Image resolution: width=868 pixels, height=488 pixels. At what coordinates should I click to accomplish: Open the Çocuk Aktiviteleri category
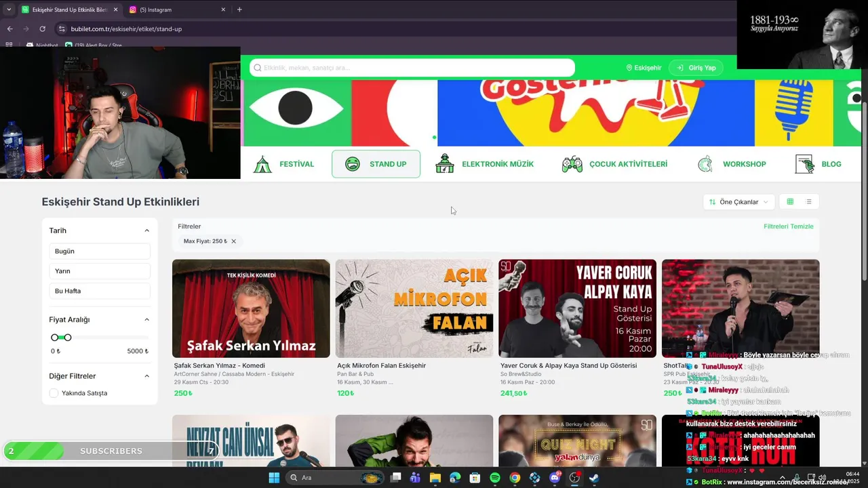[614, 164]
